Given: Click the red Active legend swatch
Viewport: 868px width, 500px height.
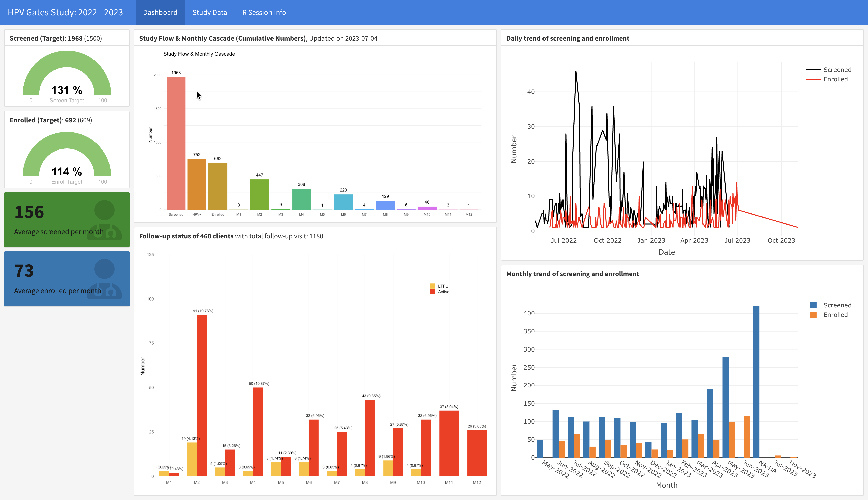Looking at the screenshot, I should click(432, 292).
